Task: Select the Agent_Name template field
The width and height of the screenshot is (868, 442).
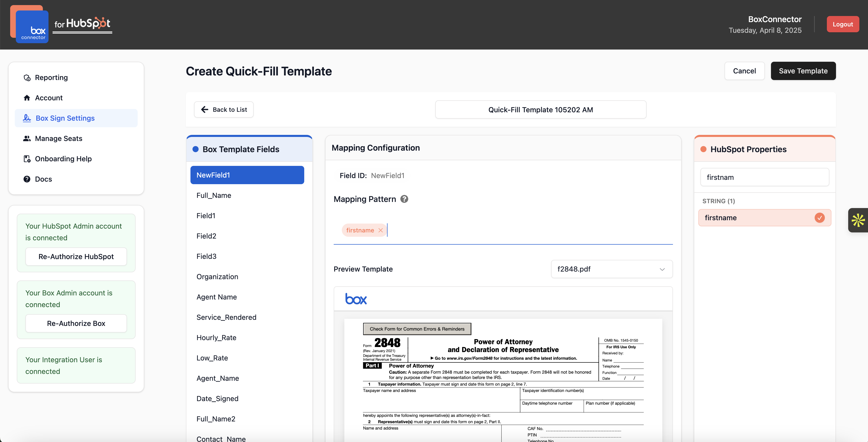Action: coord(247,378)
